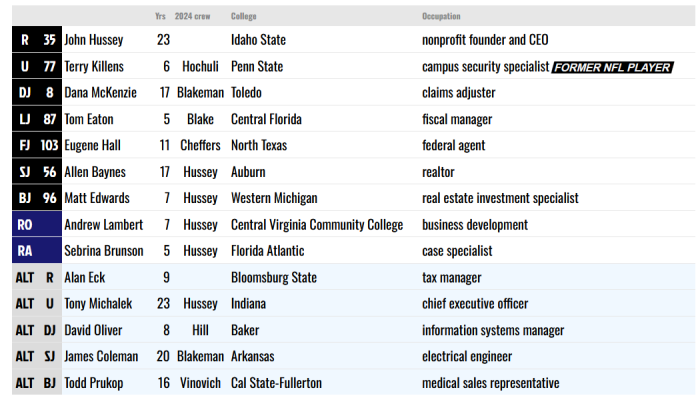Click the DJ 8 down judge badge
The height and width of the screenshot is (398, 700).
37,92
